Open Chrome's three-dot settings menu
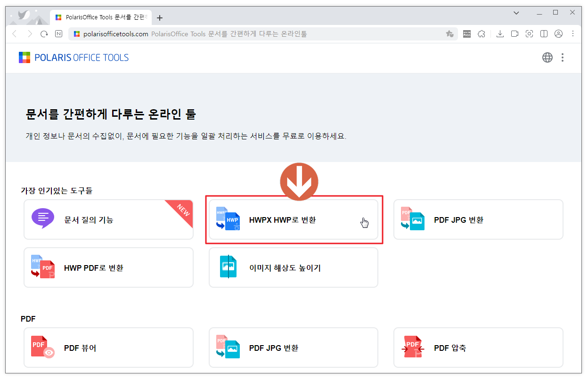This screenshot has width=588, height=380. pos(573,33)
